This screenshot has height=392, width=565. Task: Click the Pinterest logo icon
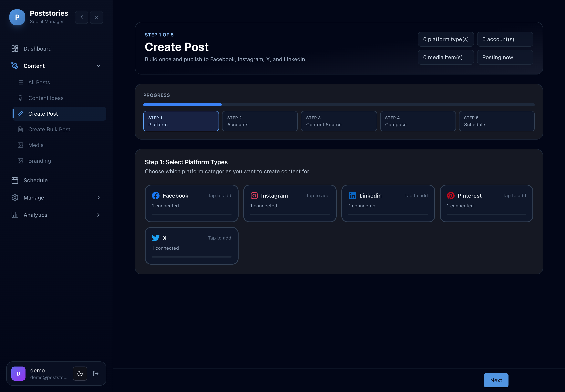pyautogui.click(x=450, y=195)
